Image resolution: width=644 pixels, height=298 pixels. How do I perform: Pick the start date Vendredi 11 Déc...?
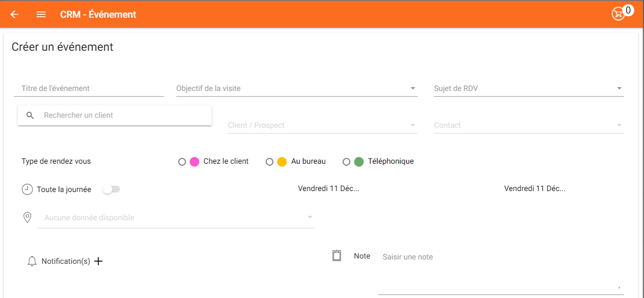pyautogui.click(x=328, y=188)
